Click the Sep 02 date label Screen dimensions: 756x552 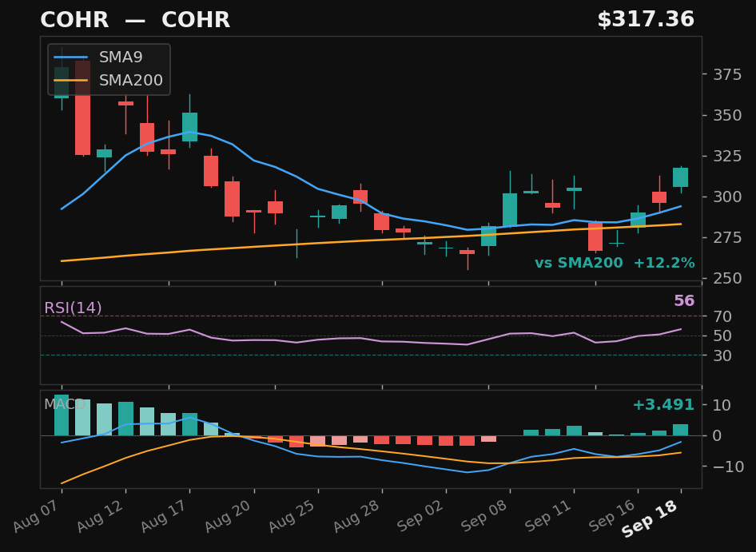point(421,516)
